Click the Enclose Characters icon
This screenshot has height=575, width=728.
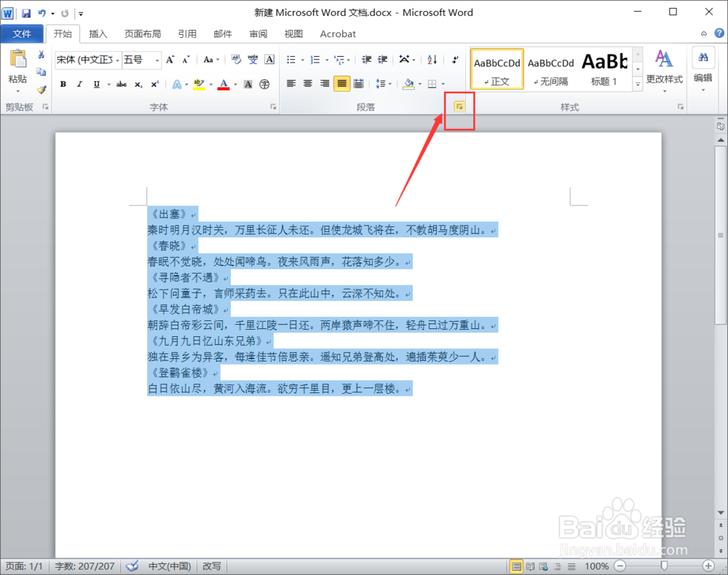tap(264, 84)
